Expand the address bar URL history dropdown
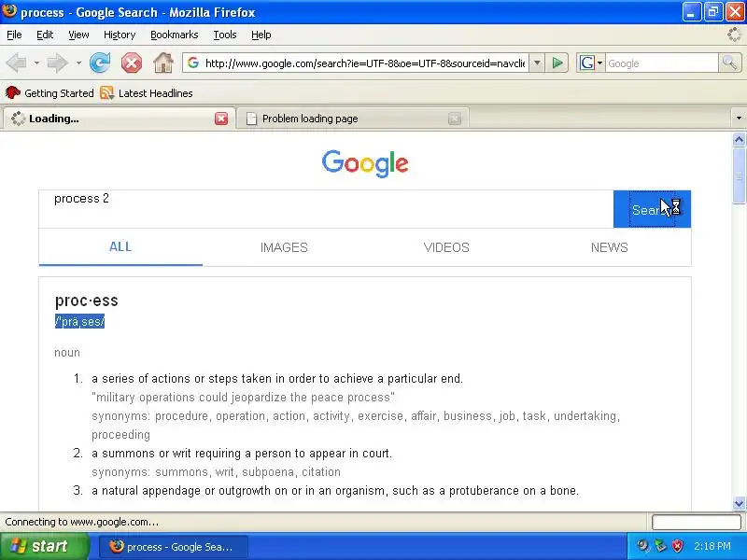The height and width of the screenshot is (560, 747). pyautogui.click(x=537, y=63)
